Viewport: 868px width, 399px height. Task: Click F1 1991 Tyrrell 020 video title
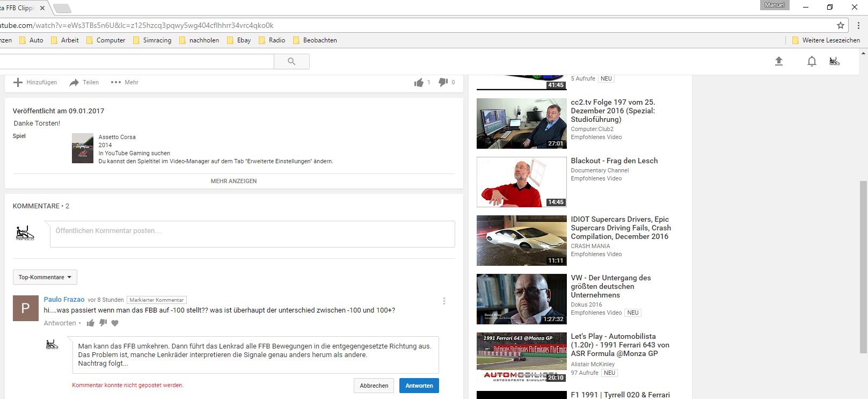click(620, 395)
